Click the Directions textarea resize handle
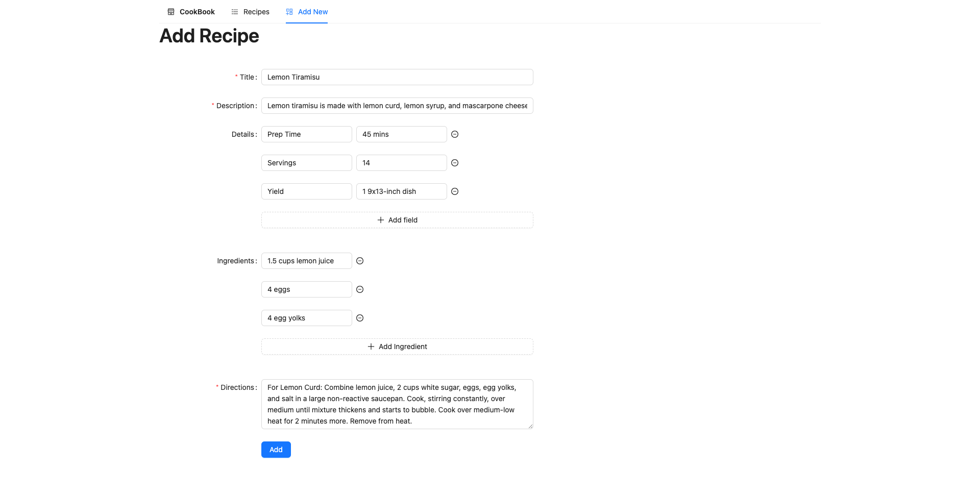The width and height of the screenshot is (980, 494). click(x=530, y=426)
